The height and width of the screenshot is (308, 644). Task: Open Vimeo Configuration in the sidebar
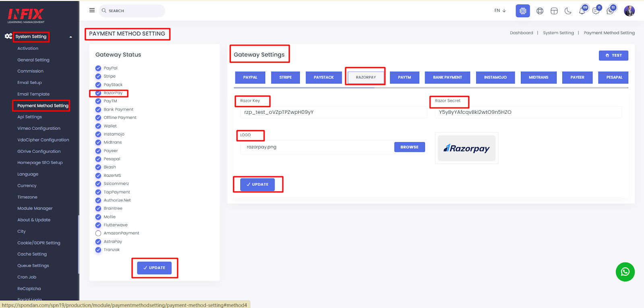39,128
